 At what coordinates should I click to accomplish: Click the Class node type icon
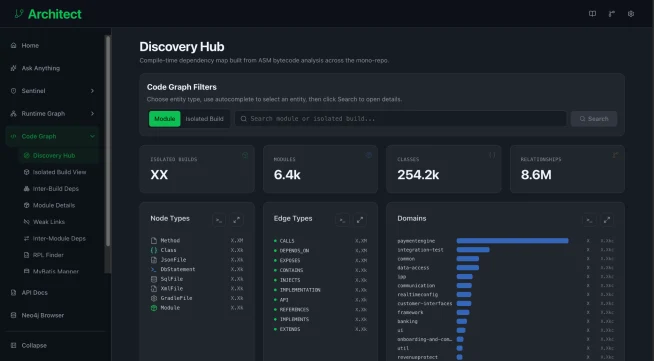153,250
